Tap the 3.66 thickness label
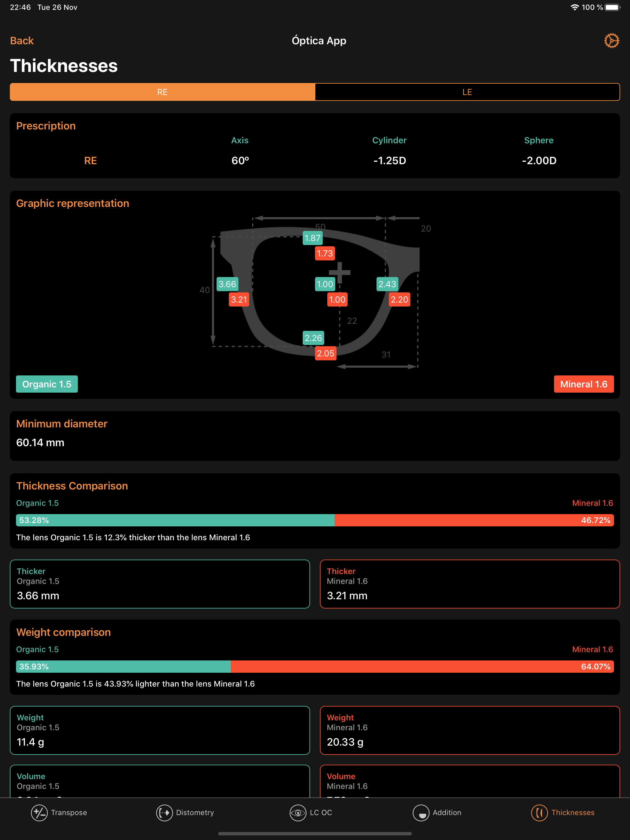 coord(227,284)
